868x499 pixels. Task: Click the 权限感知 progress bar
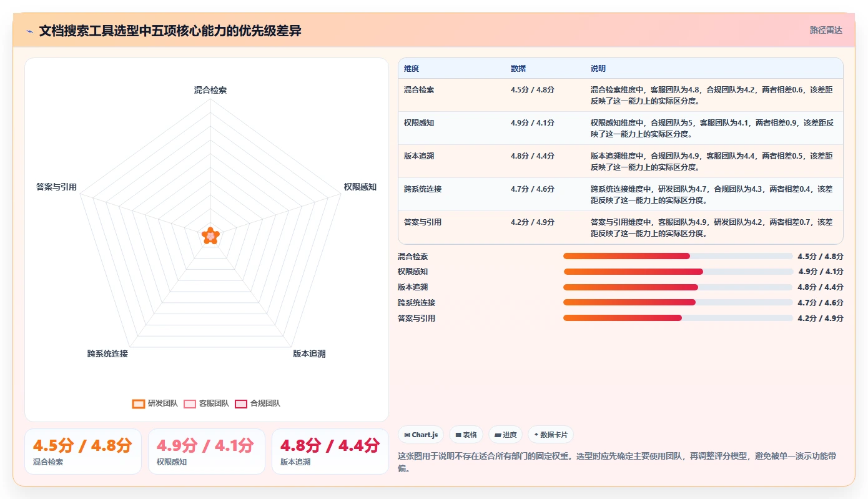coord(678,272)
